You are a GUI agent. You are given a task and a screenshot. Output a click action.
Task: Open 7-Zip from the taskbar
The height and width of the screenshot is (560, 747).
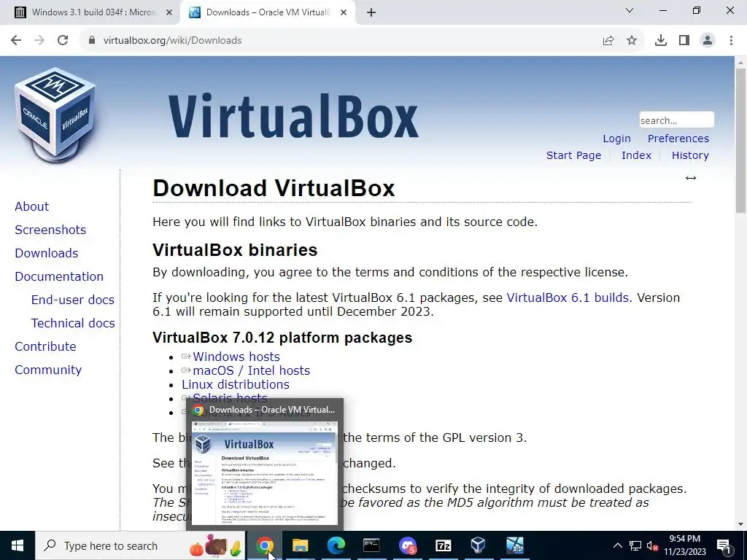pyautogui.click(x=443, y=545)
